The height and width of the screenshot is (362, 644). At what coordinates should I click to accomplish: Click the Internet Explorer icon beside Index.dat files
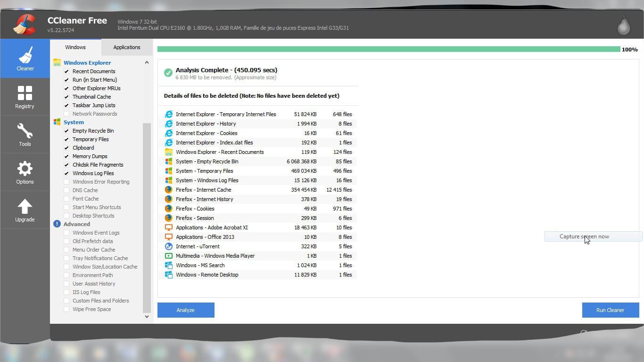coord(169,143)
